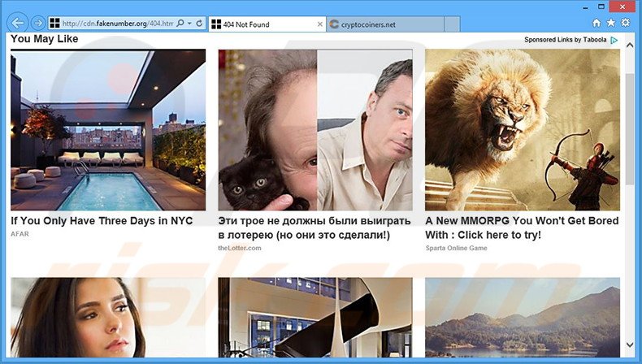642x364 pixels.
Task: Click the Taboola AdChoices triangle icon
Action: (614, 40)
